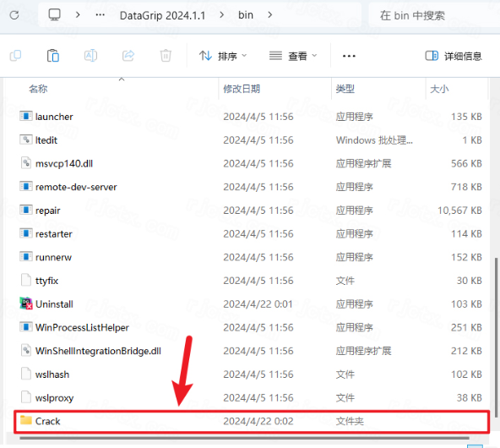
Task: Select the remote-dev-server file name
Action: coord(76,187)
